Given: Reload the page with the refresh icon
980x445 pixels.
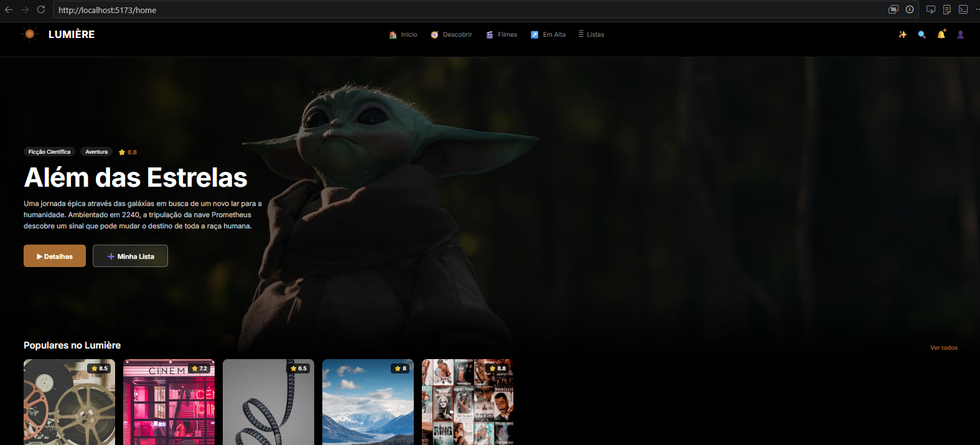Looking at the screenshot, I should click(x=41, y=9).
